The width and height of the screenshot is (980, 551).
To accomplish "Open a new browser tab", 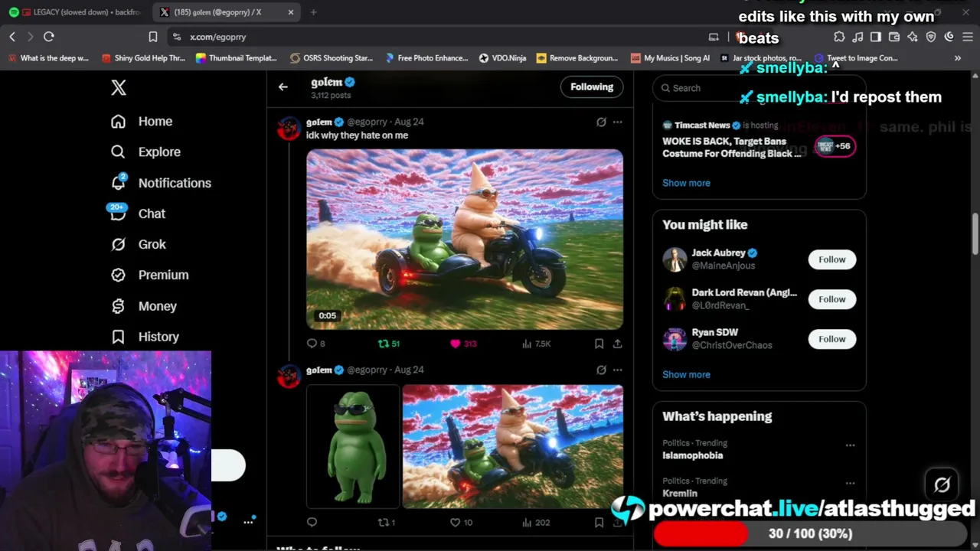I will tap(314, 12).
